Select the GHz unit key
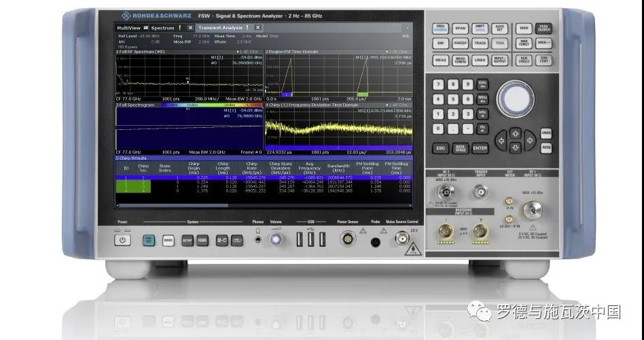644x340 pixels. (x=482, y=84)
